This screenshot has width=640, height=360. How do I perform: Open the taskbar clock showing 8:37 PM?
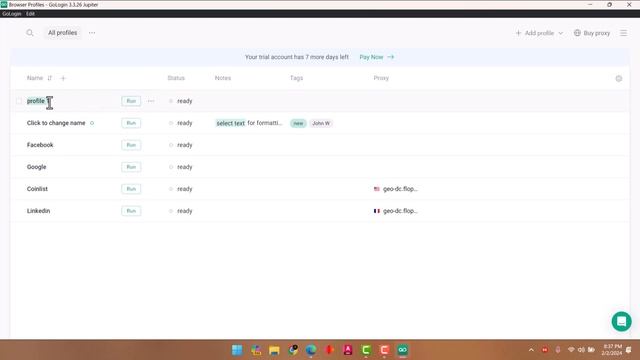click(611, 350)
